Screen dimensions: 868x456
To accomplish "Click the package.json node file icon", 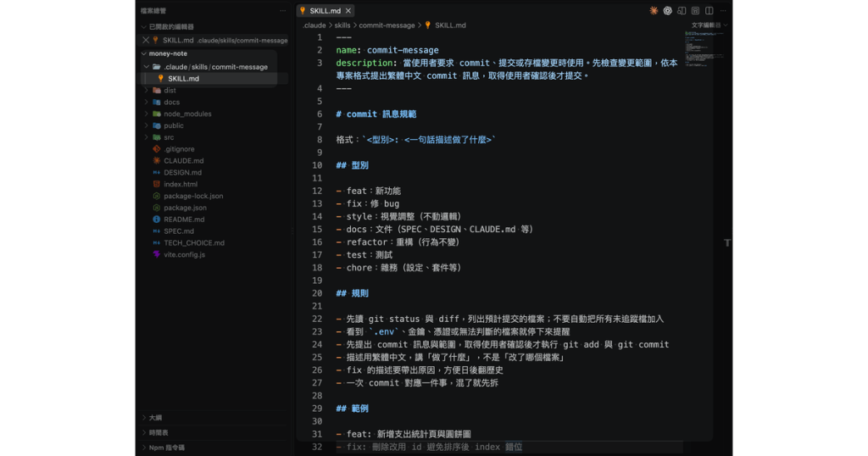I will coord(157,208).
